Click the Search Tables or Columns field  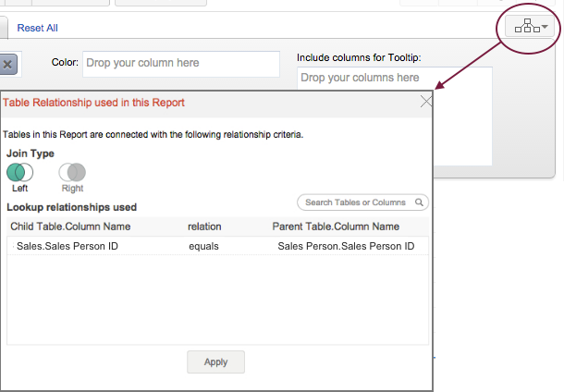coord(359,202)
